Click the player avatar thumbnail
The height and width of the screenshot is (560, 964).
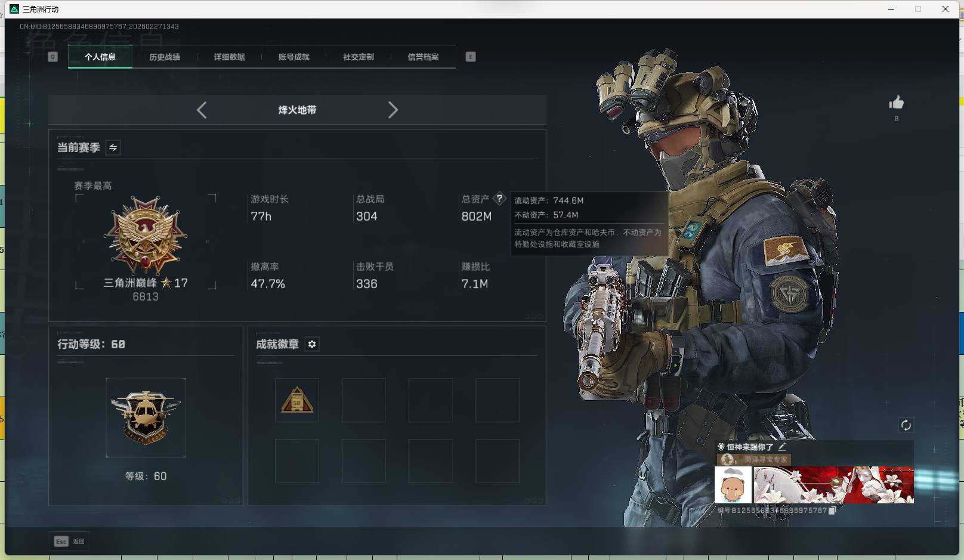click(x=733, y=485)
